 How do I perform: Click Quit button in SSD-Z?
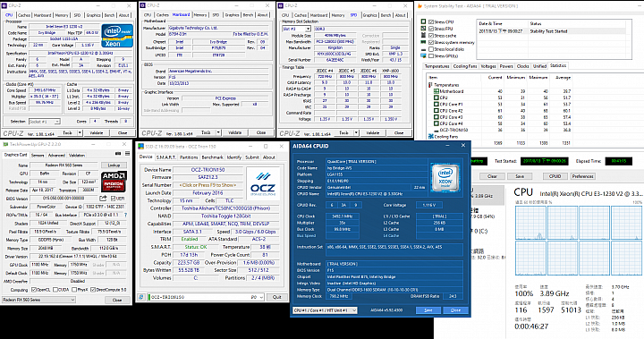[276, 297]
